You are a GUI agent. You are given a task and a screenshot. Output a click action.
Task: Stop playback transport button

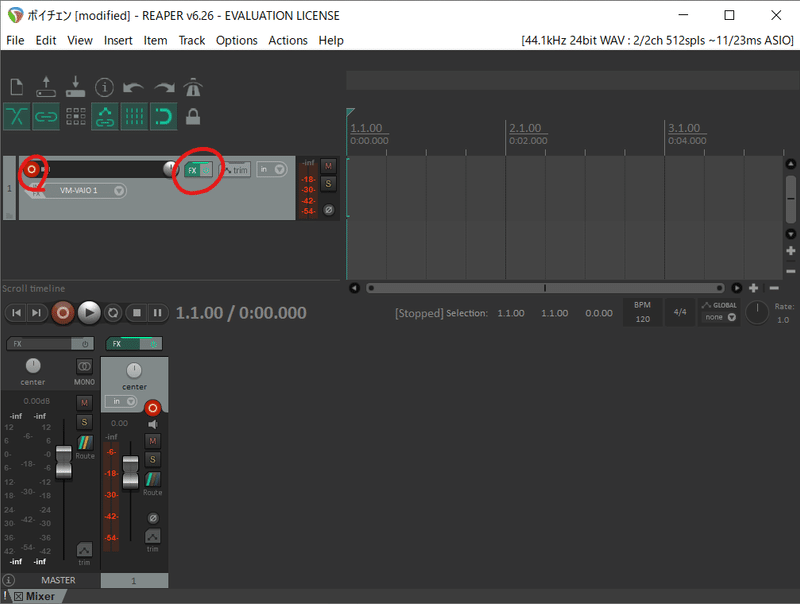pos(137,313)
